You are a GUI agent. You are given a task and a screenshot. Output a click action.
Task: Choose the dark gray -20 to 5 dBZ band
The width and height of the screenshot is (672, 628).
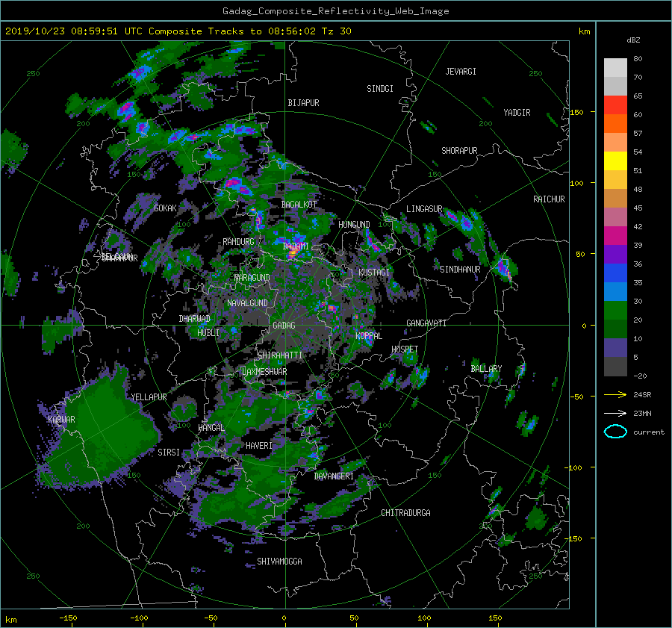tap(615, 367)
